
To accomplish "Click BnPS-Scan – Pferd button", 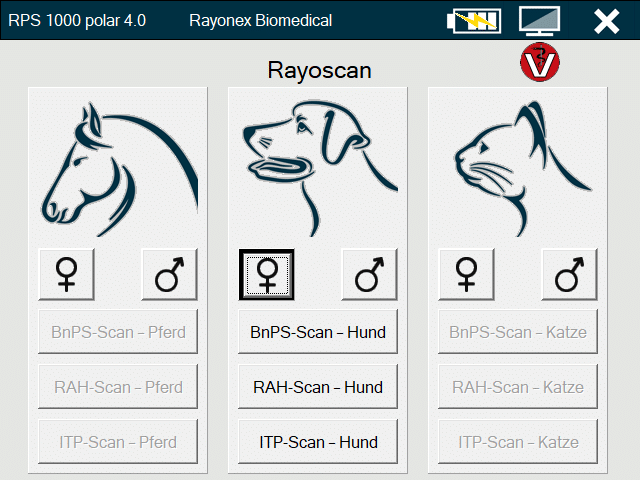I will point(118,331).
